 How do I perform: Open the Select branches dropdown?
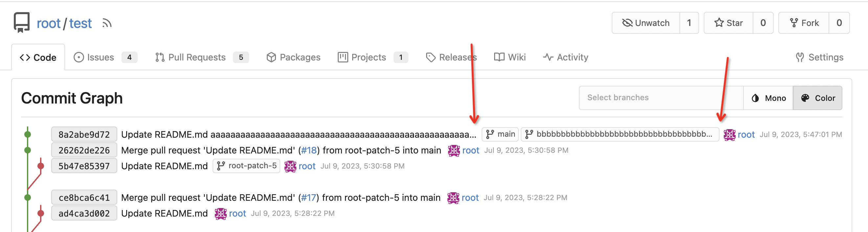coord(660,98)
